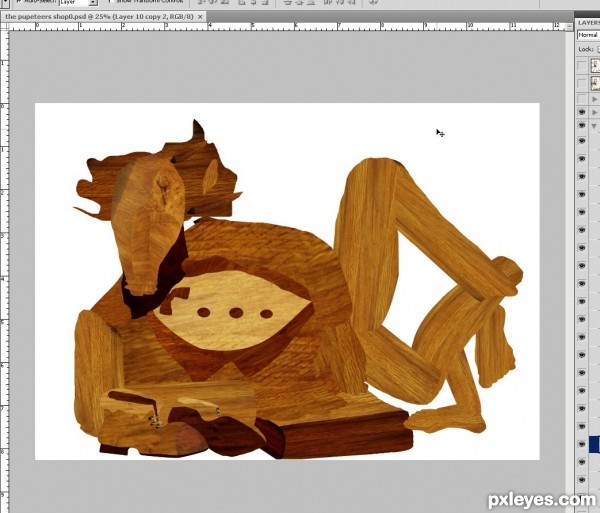Hide first layer inside the expanded group
Image resolution: width=600 pixels, height=513 pixels.
tap(582, 141)
